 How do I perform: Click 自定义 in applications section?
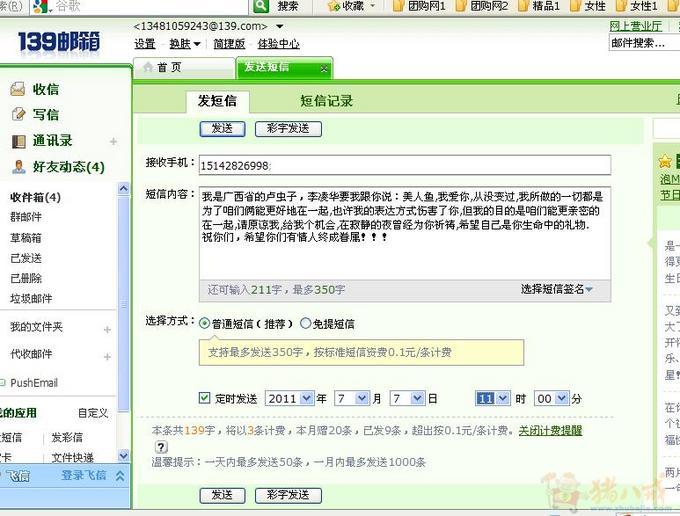pyautogui.click(x=93, y=413)
